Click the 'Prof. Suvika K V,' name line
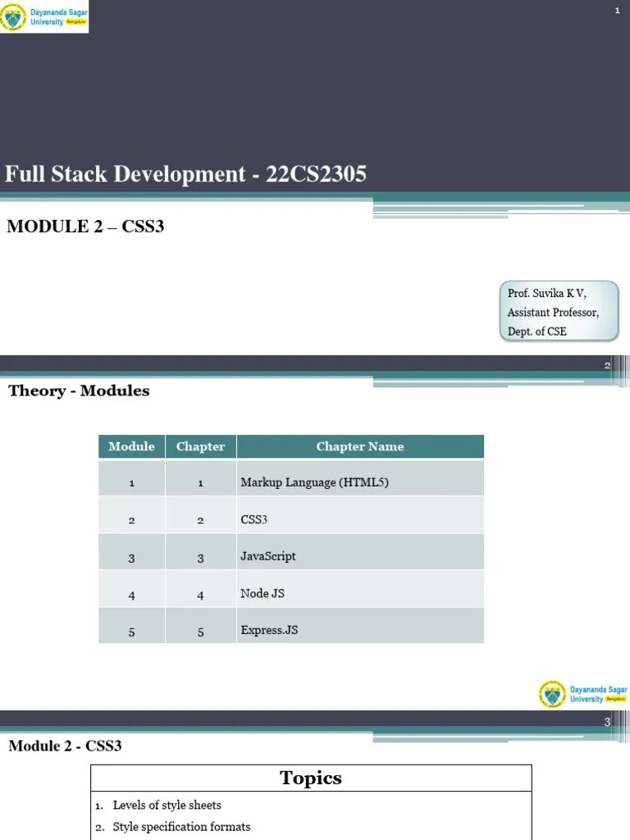630x840 pixels. click(x=547, y=293)
